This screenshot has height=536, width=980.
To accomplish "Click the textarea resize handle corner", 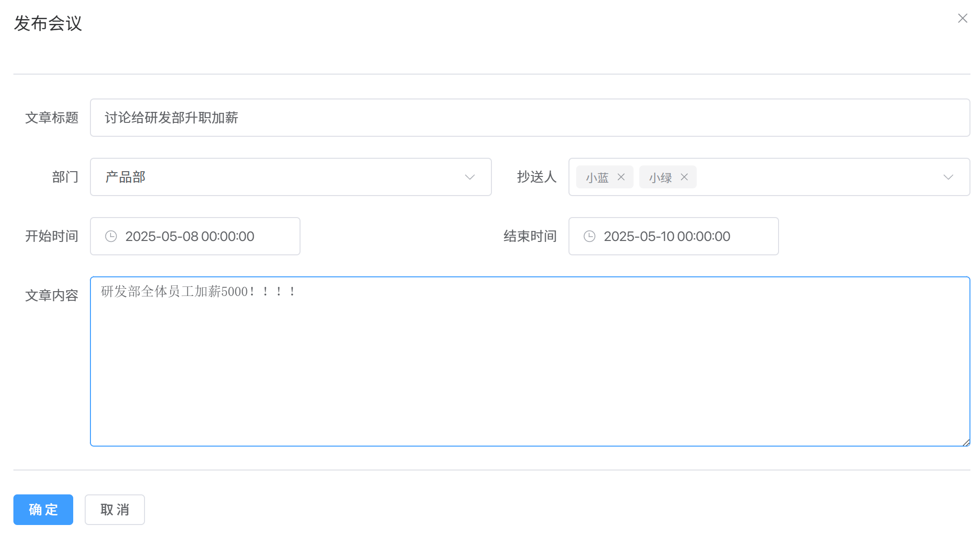I will (x=966, y=442).
